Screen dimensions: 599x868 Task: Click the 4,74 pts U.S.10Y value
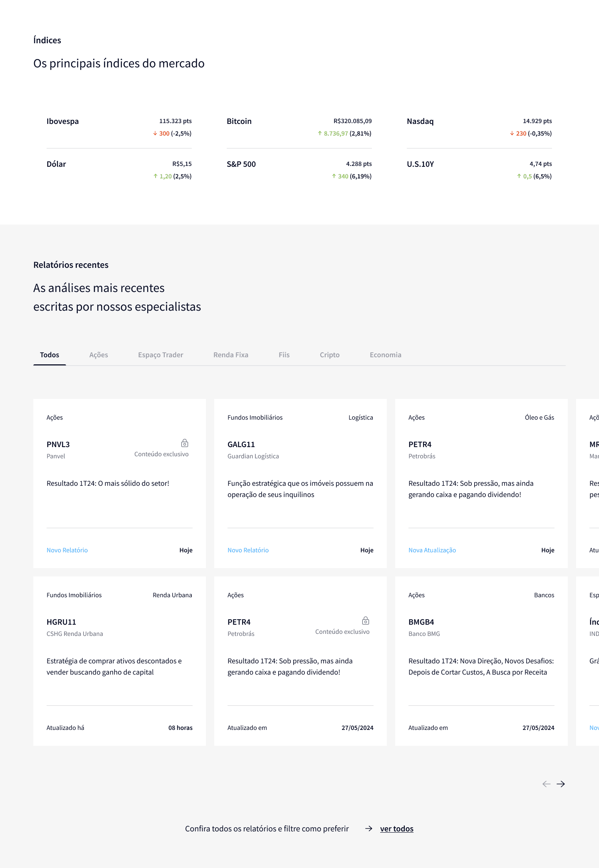[x=541, y=164]
